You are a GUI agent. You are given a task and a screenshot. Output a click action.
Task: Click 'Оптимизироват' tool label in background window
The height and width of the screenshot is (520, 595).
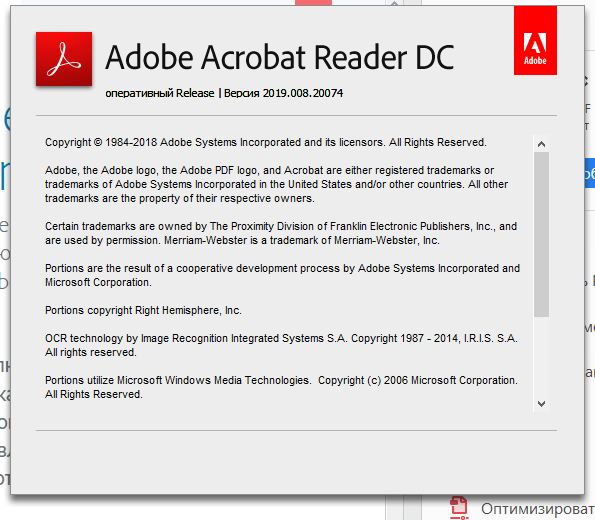538,509
